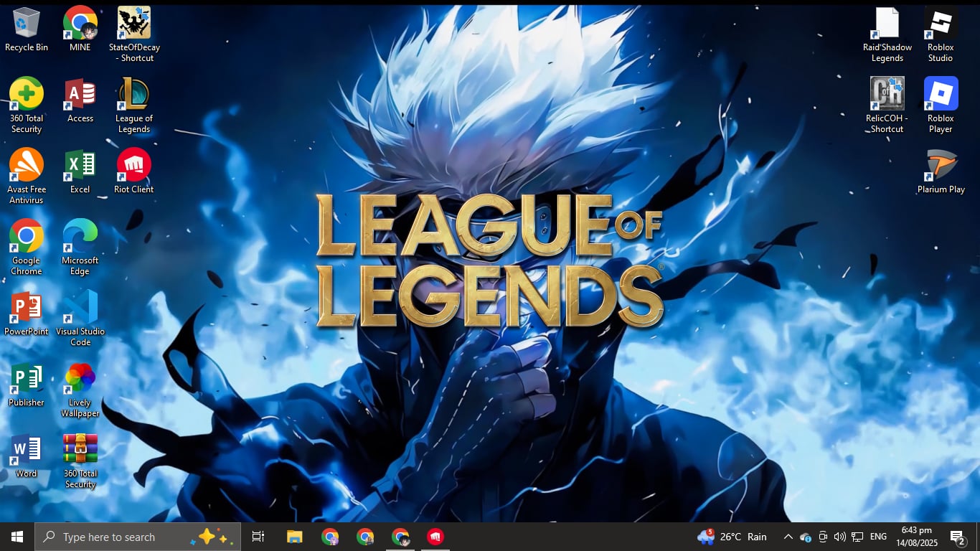Select the Lively Wallpaper shortcut

[x=80, y=390]
